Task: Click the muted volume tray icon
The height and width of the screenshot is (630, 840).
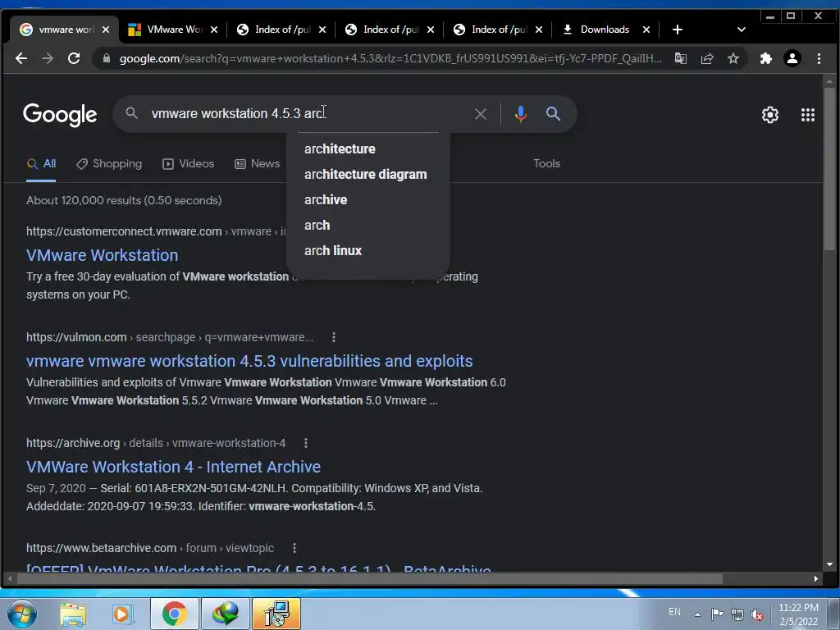Action: click(x=757, y=614)
